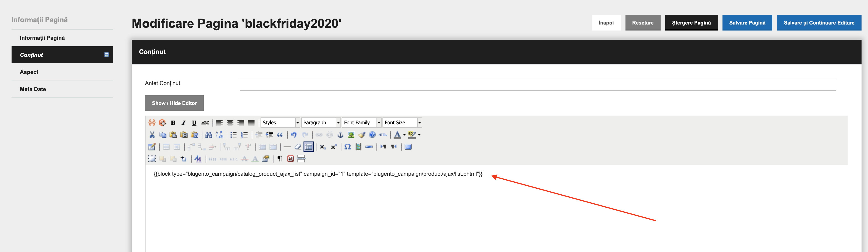Open the Styles dropdown
Image resolution: width=868 pixels, height=252 pixels.
[280, 123]
